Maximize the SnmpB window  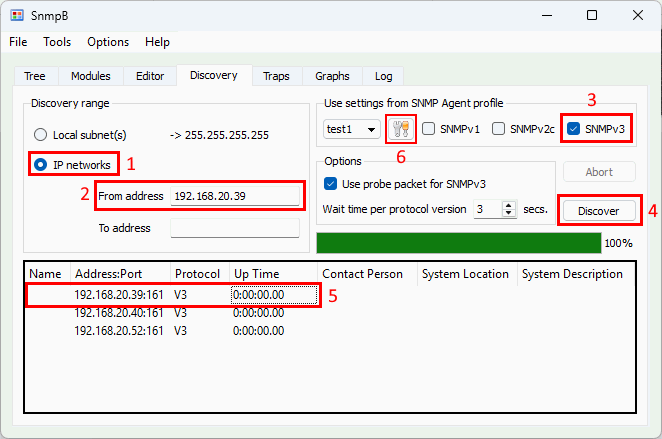(x=592, y=16)
